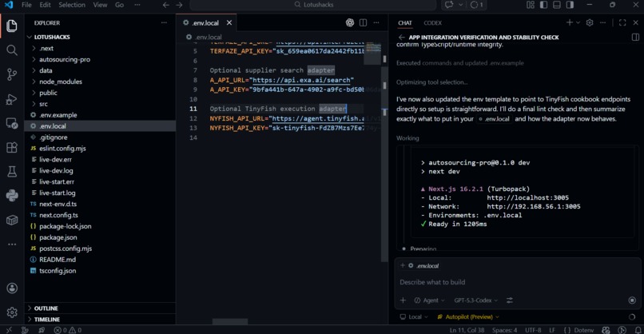The height and width of the screenshot is (334, 644).
Task: Focus the Describe what to build input
Action: [x=518, y=282]
